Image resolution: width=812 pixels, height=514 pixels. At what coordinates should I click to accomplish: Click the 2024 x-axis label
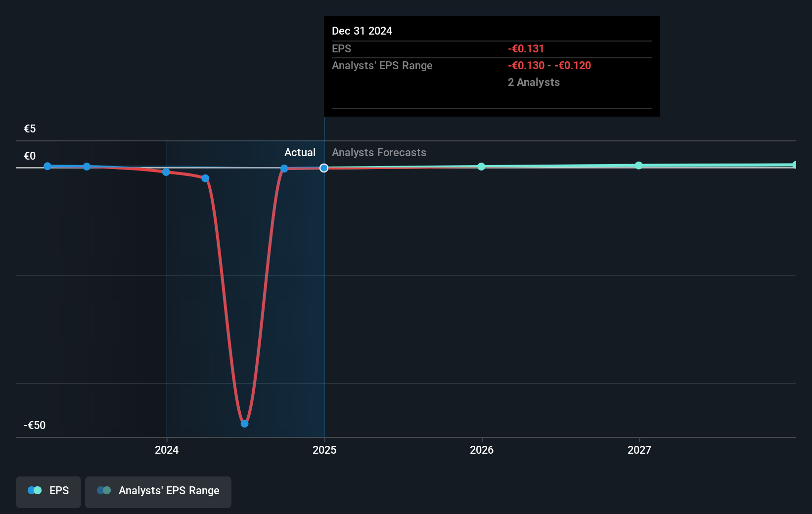click(x=167, y=450)
